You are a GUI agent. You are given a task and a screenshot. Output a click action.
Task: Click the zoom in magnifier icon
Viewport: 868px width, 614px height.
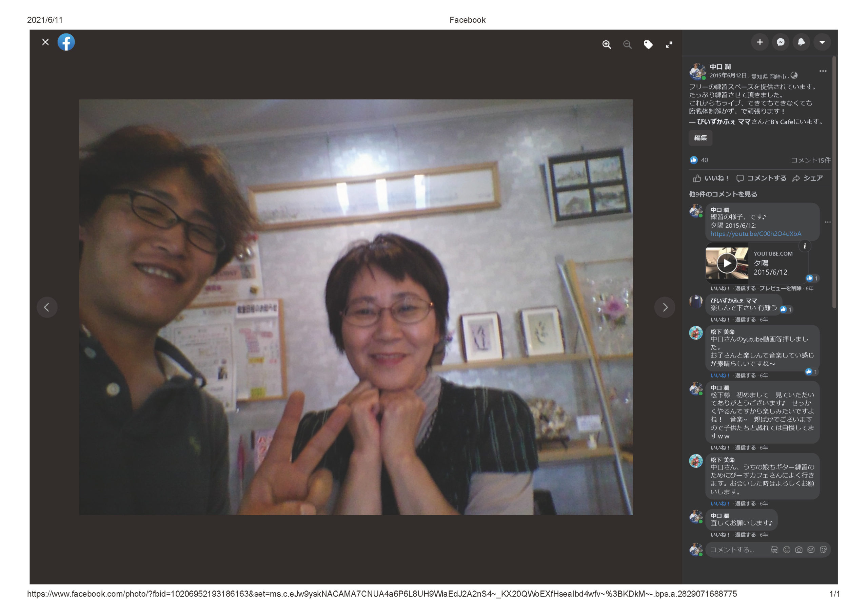(606, 45)
